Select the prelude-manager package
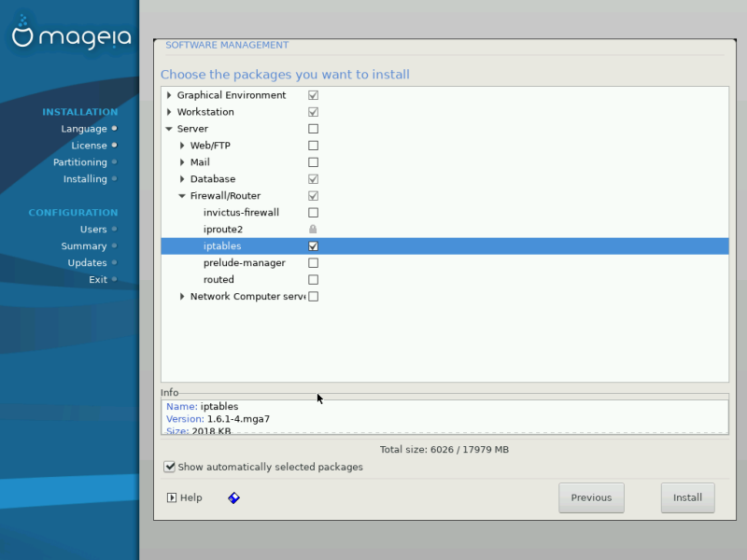Viewport: 747px width, 560px height. point(245,263)
